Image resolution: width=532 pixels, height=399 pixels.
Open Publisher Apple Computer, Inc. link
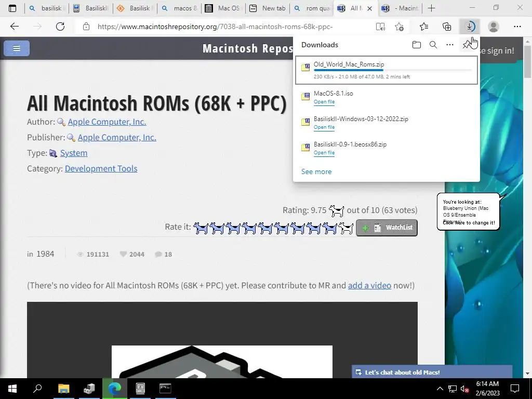pos(117,137)
